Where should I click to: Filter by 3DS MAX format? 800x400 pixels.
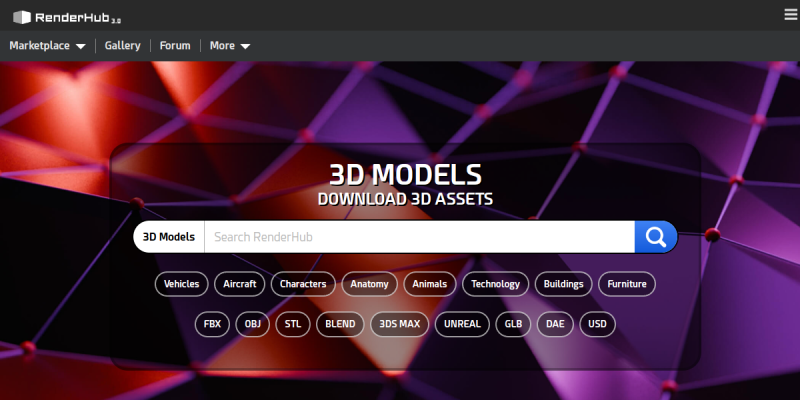[399, 324]
